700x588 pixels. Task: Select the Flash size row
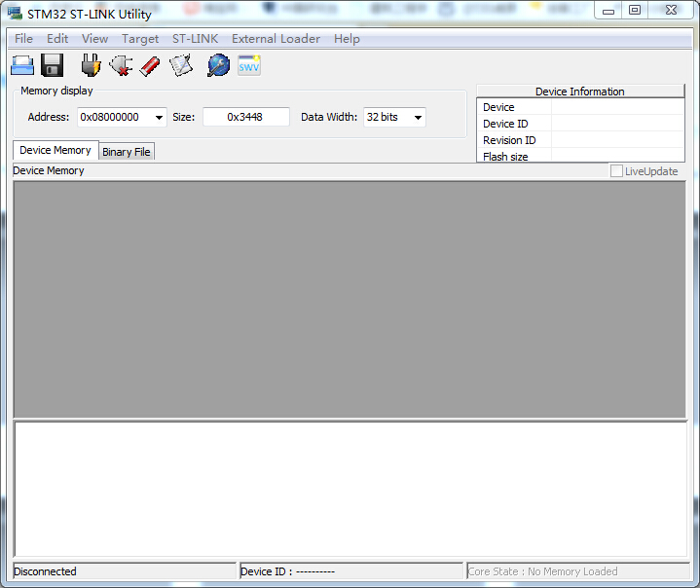point(580,156)
